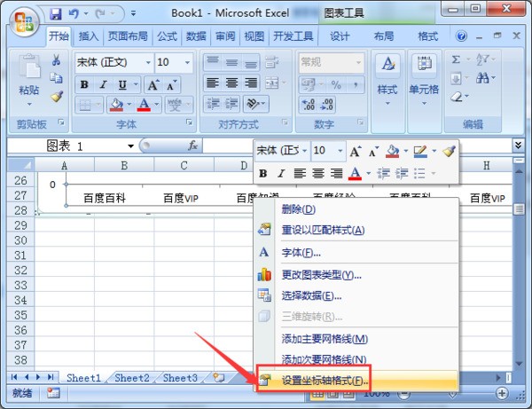
Task: Choose 字体(F) from context menu
Action: [356, 253]
